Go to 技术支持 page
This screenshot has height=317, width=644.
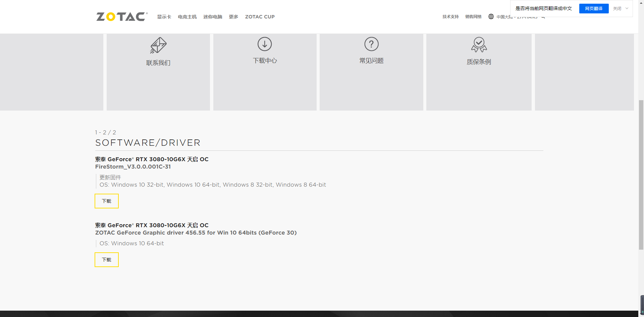pos(450,17)
